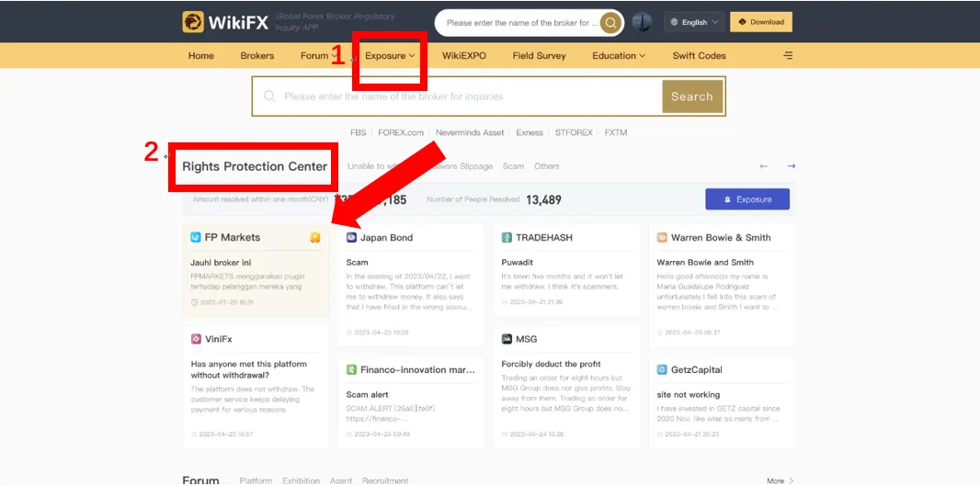The image size is (980, 486).
Task: Click the magnifier icon in main search box
Action: (269, 96)
